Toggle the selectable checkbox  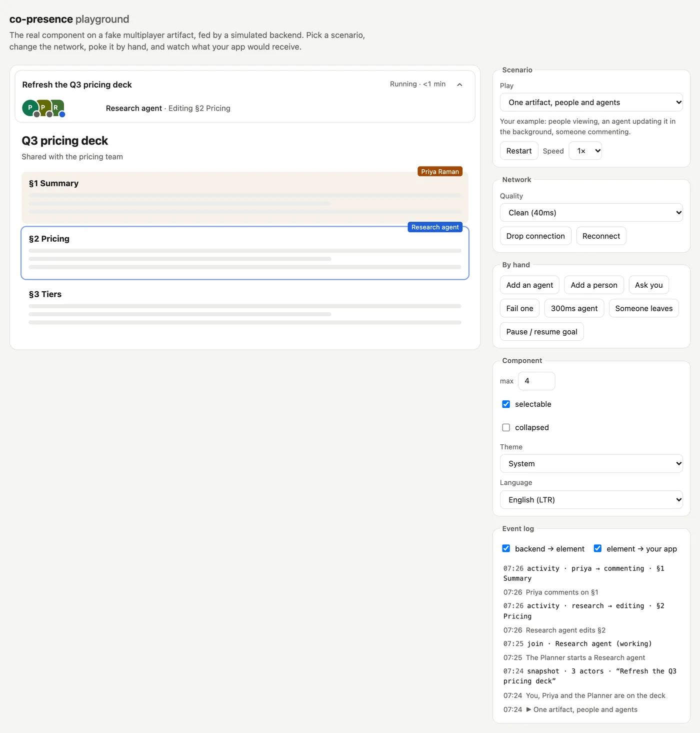[x=506, y=404]
